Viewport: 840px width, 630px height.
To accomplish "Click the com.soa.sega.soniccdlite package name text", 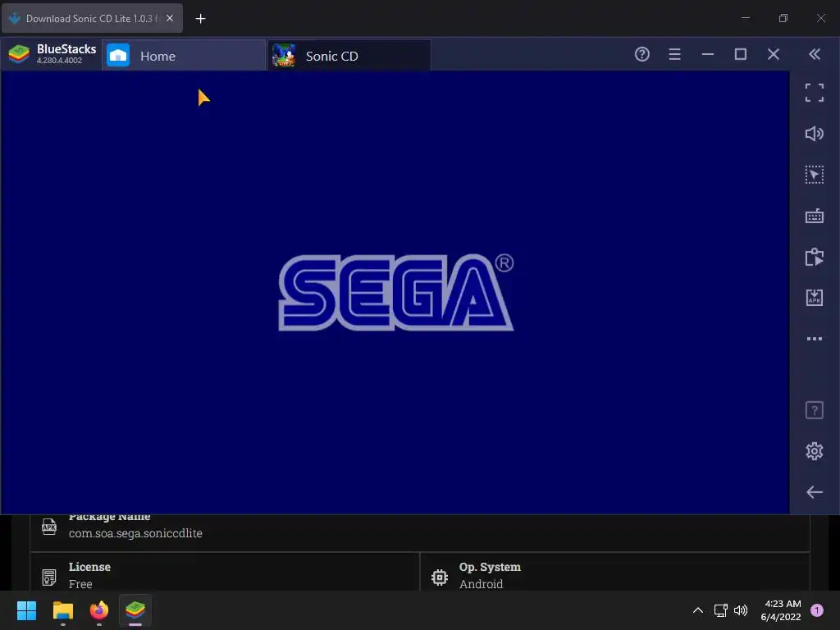I will (x=135, y=533).
